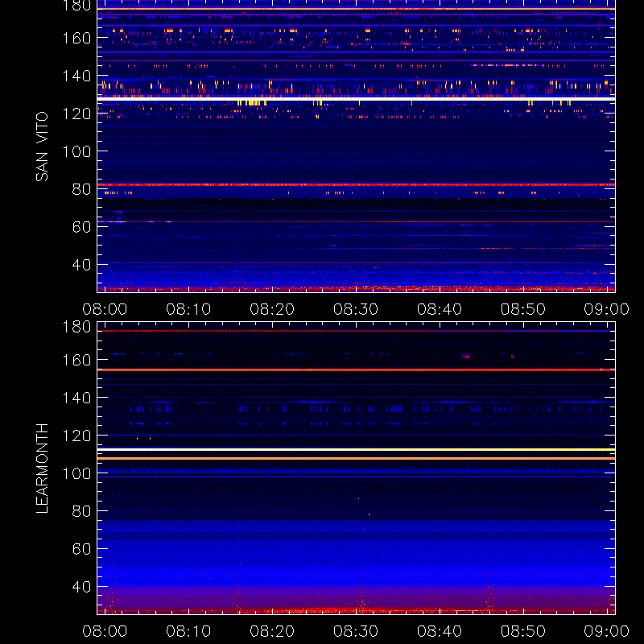644x644 pixels.
Task: Pick the 100 tick label on Learmonth axis
Action: coord(76,473)
